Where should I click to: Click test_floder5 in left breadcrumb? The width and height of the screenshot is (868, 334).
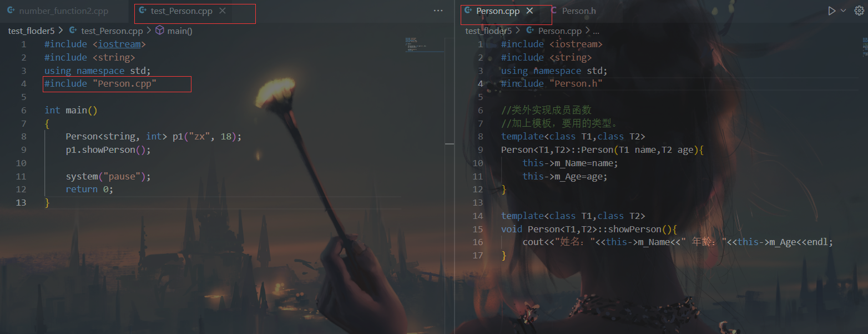[31, 31]
